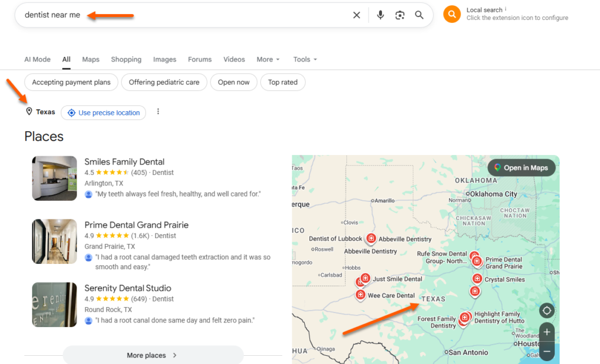Image resolution: width=600 pixels, height=364 pixels.
Task: Toggle the Open now filter chip
Action: pyautogui.click(x=234, y=82)
